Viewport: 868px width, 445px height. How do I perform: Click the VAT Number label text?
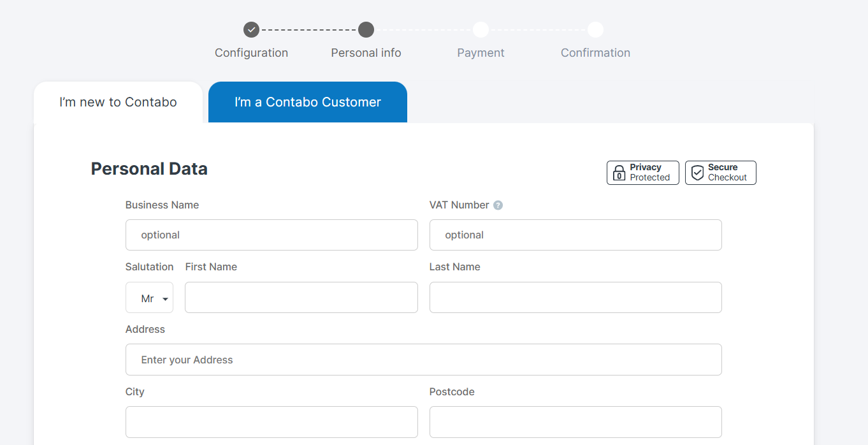(459, 205)
